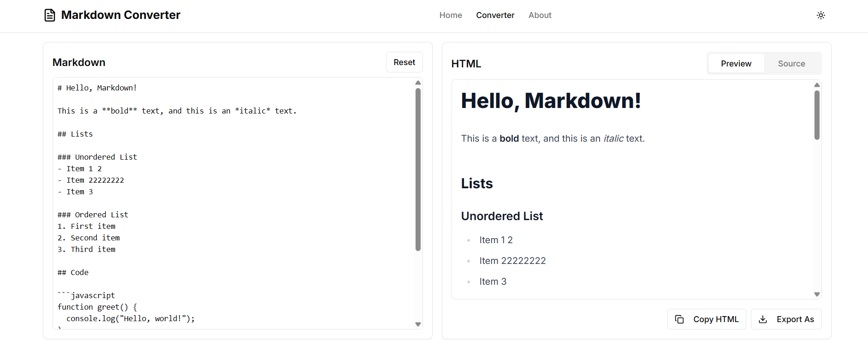
Task: Click the '- Item 3' editor line
Action: tap(75, 191)
